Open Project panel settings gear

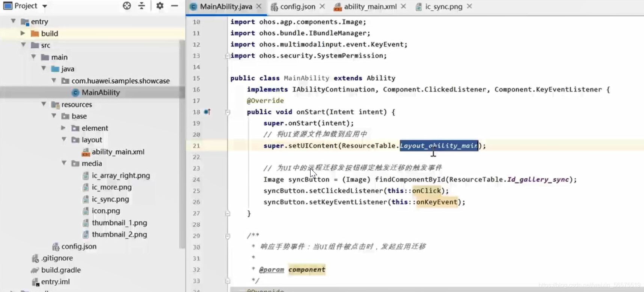point(160,6)
